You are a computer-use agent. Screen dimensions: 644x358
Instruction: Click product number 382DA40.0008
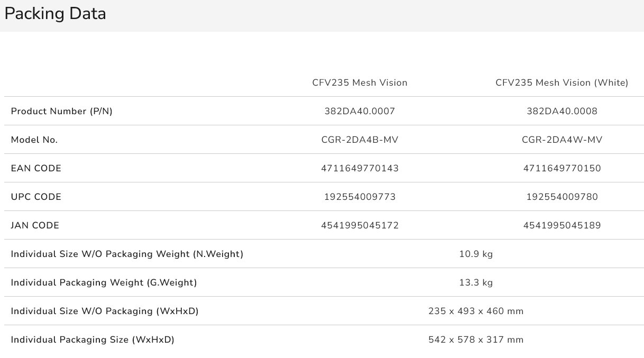click(562, 111)
